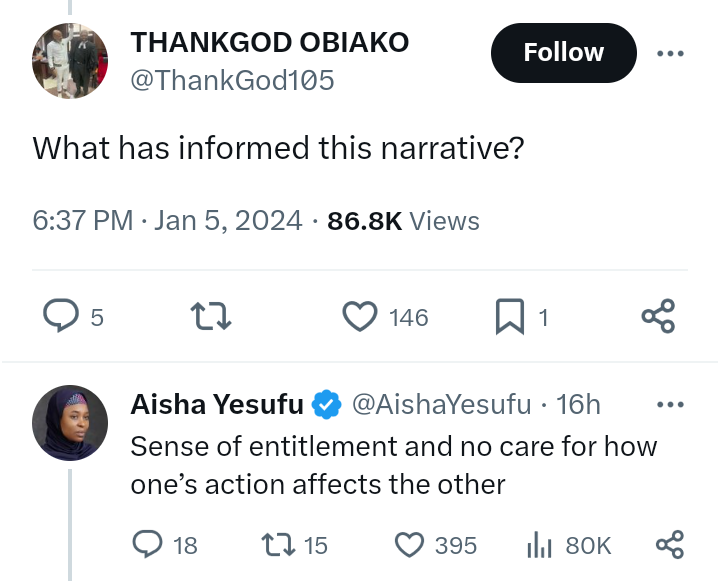Open reply on Aisha Yesufu's comment
Image resolution: width=720 pixels, height=581 pixels.
pyautogui.click(x=149, y=544)
